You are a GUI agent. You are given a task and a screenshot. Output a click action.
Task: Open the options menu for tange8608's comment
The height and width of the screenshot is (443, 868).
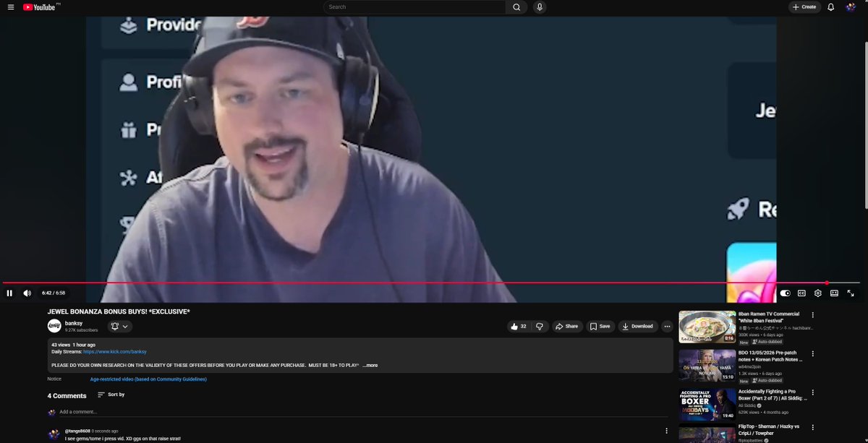pos(666,431)
